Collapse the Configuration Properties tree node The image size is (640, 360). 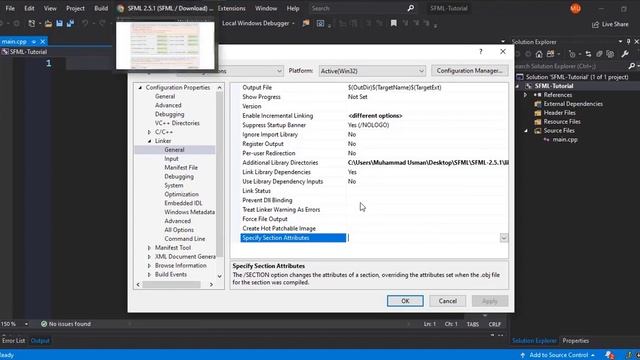click(x=140, y=88)
